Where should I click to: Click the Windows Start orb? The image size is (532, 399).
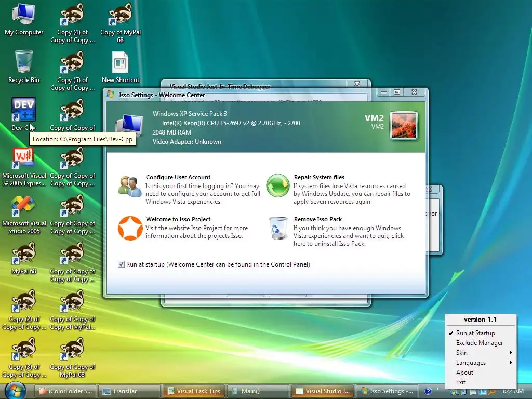click(15, 391)
